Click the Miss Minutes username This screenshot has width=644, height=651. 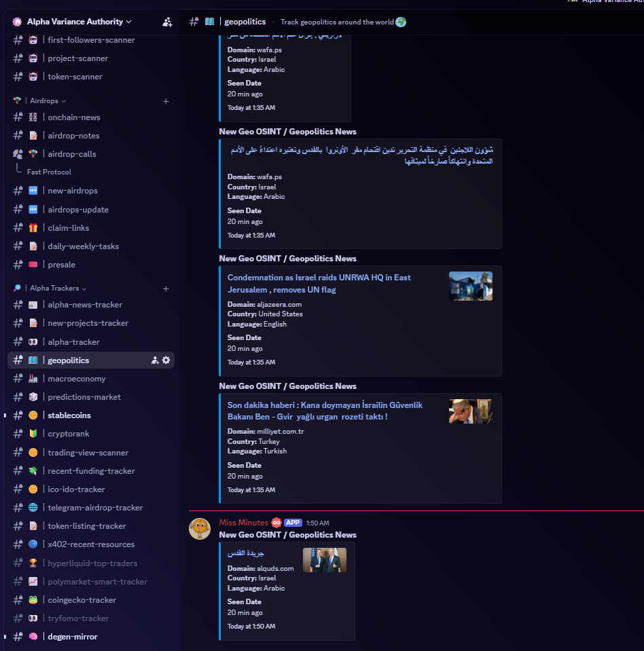coord(243,523)
